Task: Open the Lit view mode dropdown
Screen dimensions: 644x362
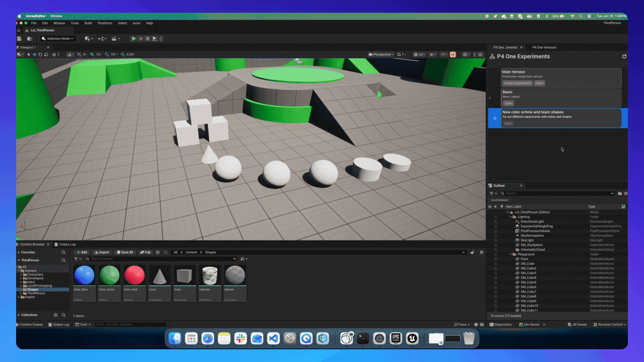Action: pyautogui.click(x=419, y=54)
